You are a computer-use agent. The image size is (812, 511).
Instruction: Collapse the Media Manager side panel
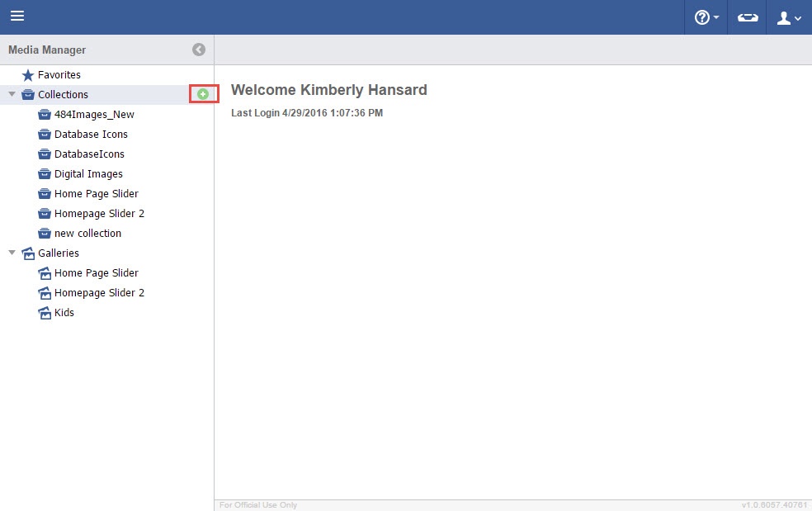199,50
